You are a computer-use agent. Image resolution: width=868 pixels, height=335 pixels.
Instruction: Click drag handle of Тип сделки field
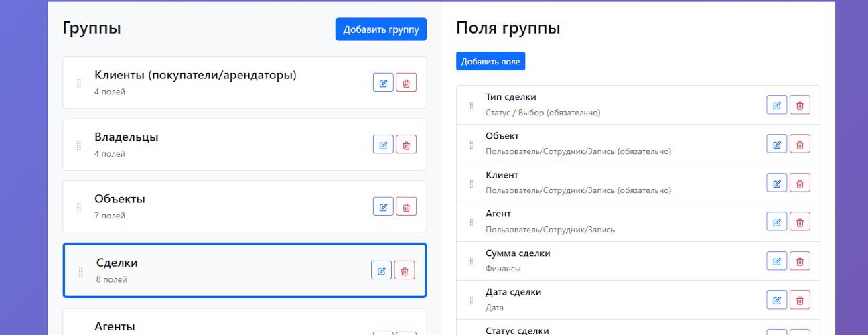point(471,105)
